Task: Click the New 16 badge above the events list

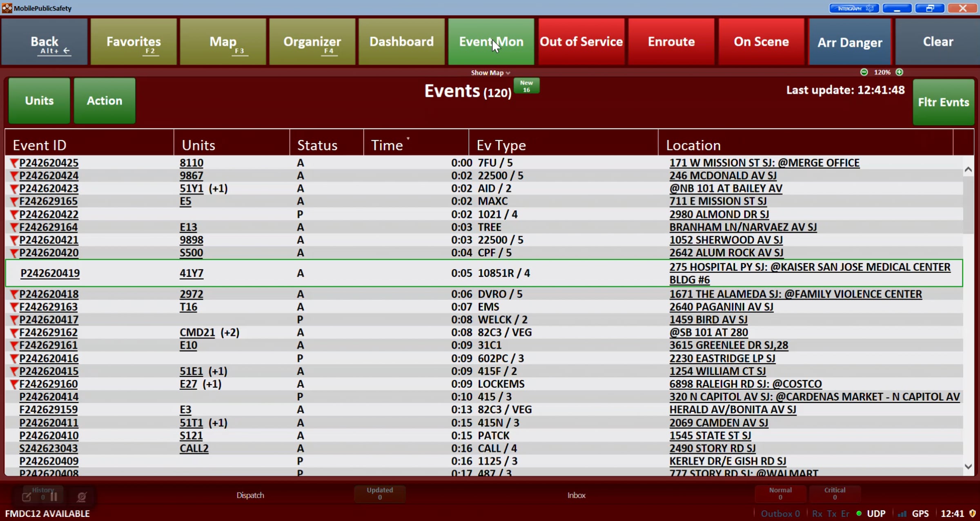Action: tap(526, 86)
